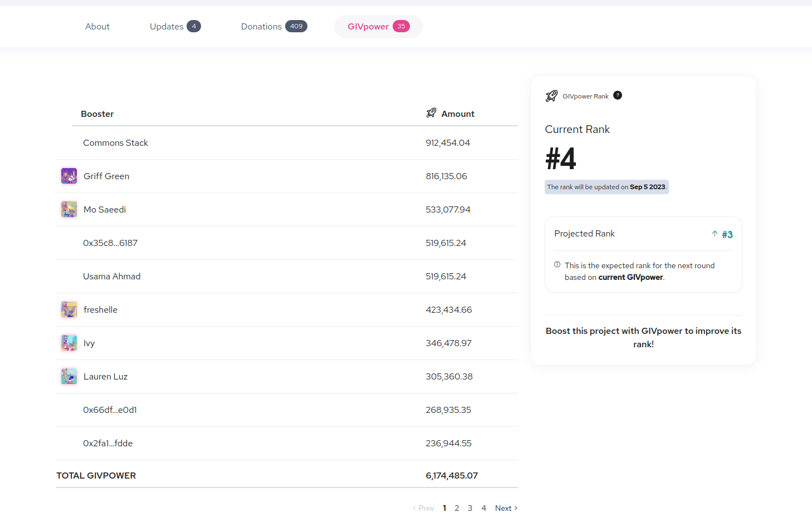The height and width of the screenshot is (532, 812).
Task: Click address 0x66df...e0d1 in booster list
Action: pyautogui.click(x=110, y=410)
